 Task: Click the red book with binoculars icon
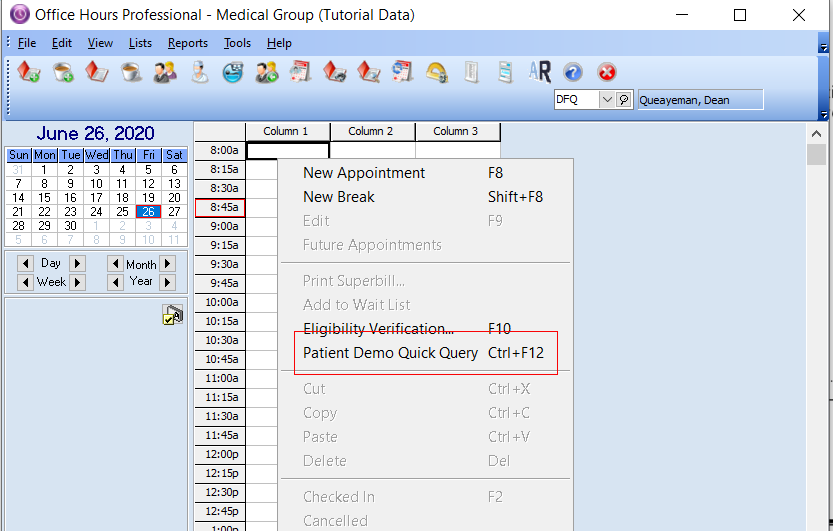pos(335,72)
